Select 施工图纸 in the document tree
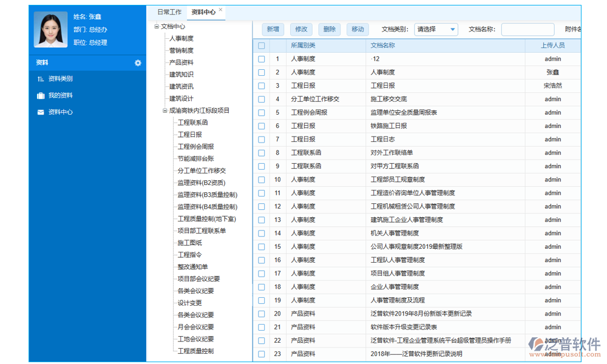The width and height of the screenshot is (607, 364). [189, 243]
